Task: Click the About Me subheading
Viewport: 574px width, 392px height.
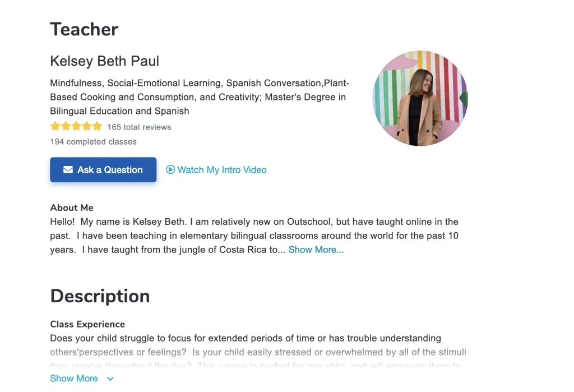Action: tap(72, 207)
